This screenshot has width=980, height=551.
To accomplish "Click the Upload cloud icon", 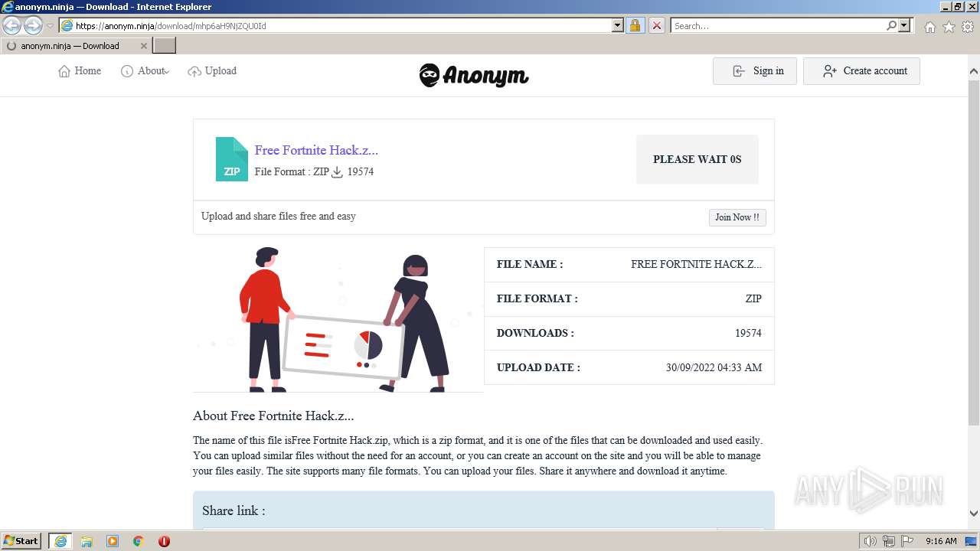I will click(194, 71).
